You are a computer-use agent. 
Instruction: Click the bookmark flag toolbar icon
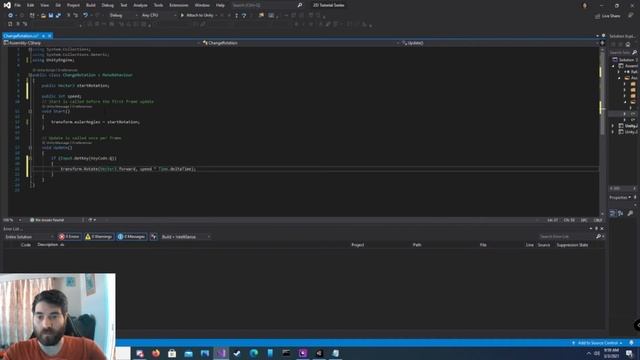point(261,16)
